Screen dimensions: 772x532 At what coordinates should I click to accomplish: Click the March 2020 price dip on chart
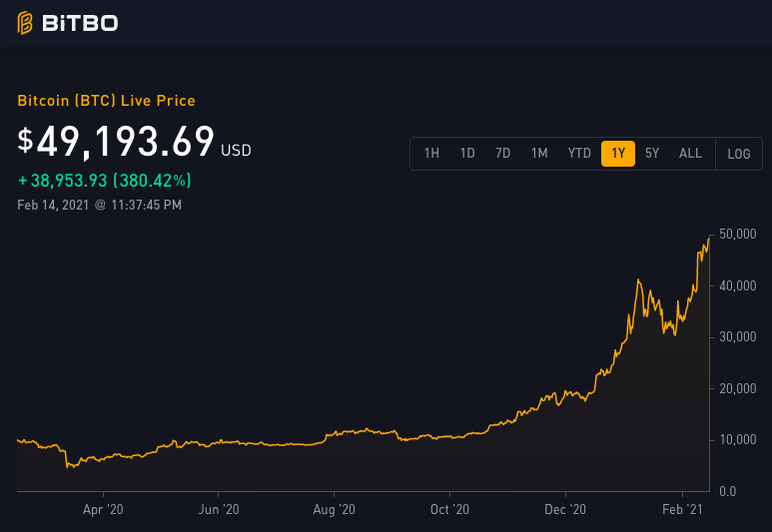click(x=68, y=465)
